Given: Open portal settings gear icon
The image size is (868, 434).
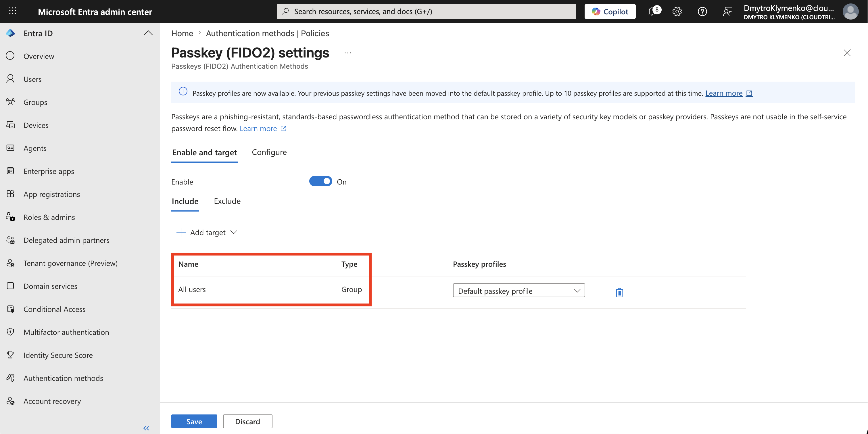Looking at the screenshot, I should [x=677, y=11].
